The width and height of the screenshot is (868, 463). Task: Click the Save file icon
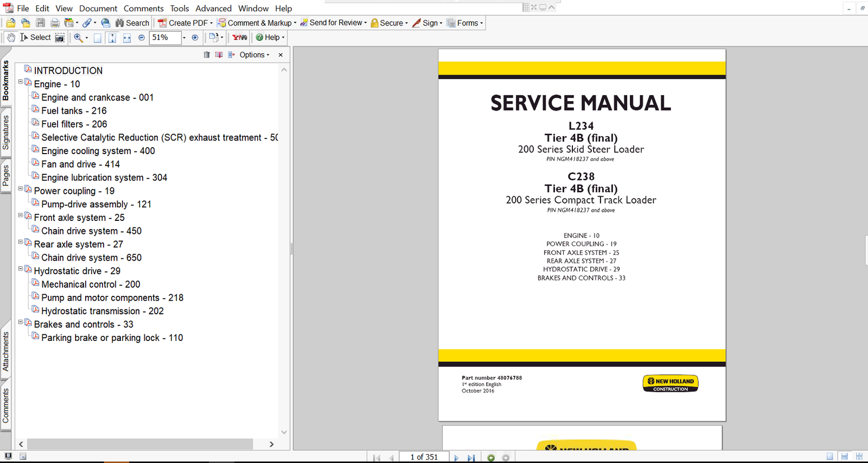pos(40,23)
